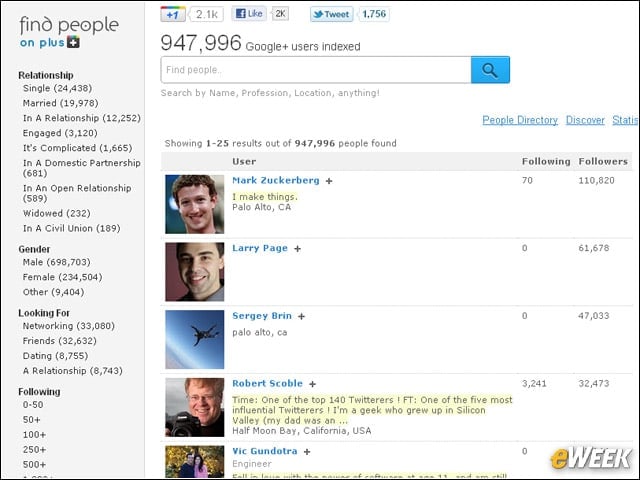
Task: Click 'Half Moon Bay, California, USA' location
Action: point(302,431)
